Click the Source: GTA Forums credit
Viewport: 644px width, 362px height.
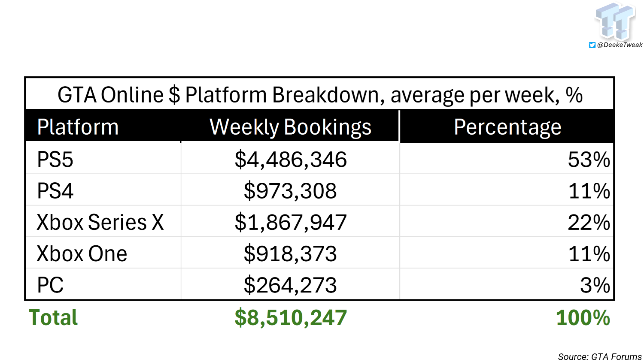(x=600, y=356)
